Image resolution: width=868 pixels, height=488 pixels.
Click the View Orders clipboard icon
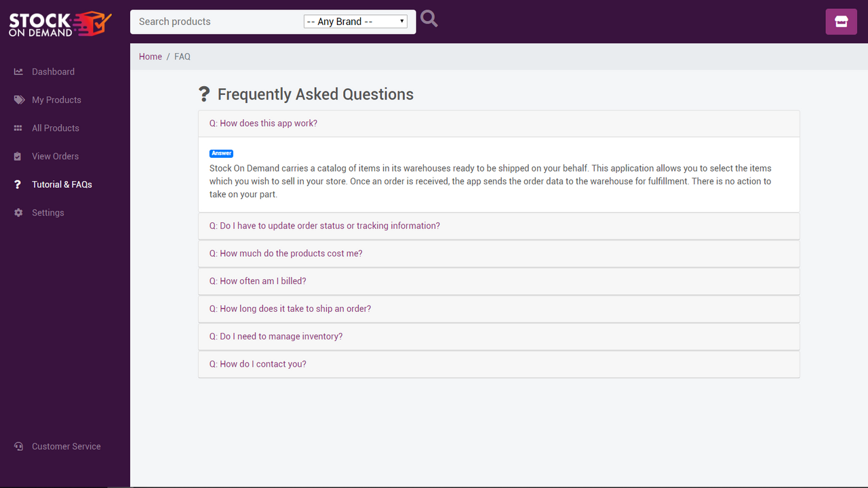18,157
